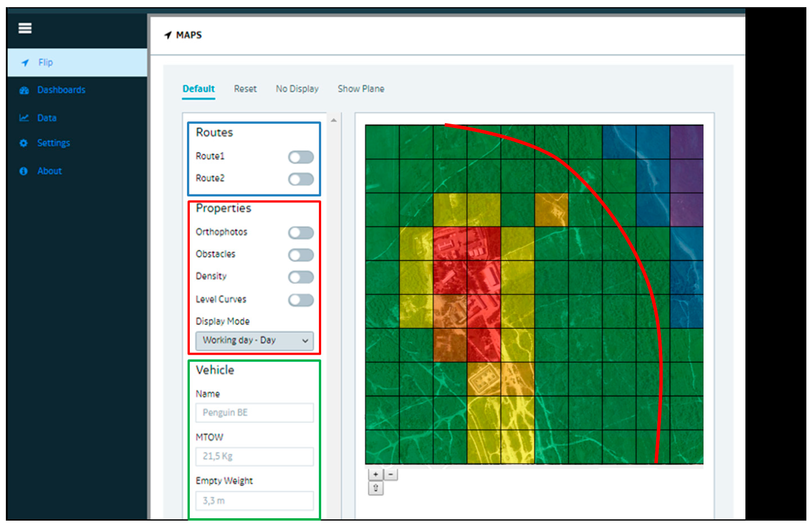Click the Data chart icon
812x528 pixels.
click(23, 118)
